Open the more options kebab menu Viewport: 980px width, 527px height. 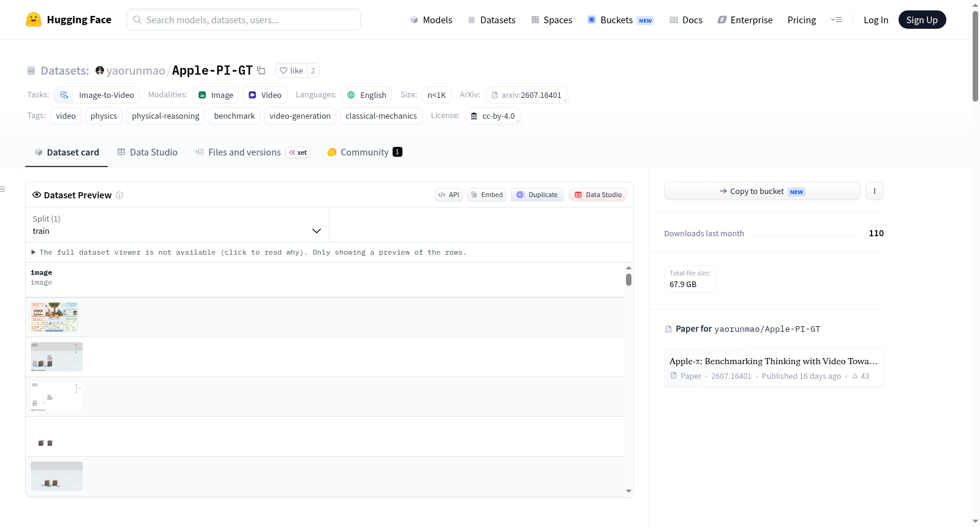tap(875, 191)
